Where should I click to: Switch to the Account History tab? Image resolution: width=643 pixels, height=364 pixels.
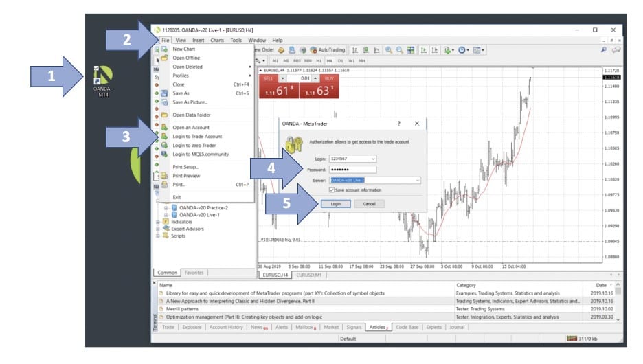226,328
